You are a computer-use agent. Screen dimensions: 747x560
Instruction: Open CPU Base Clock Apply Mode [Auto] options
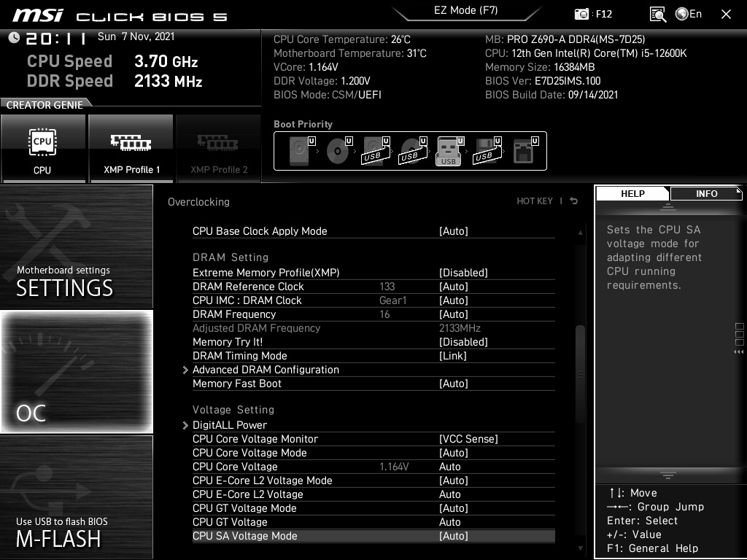tap(373, 231)
